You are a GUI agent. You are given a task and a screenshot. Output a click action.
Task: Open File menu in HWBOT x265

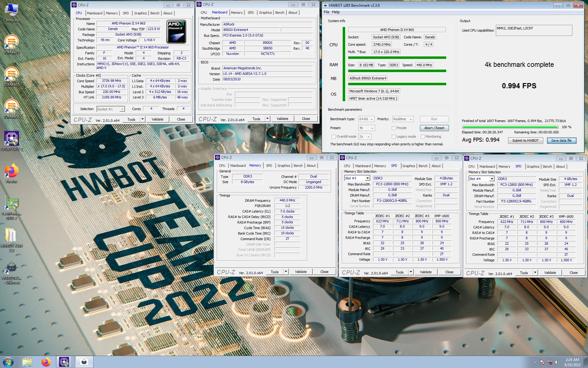326,12
